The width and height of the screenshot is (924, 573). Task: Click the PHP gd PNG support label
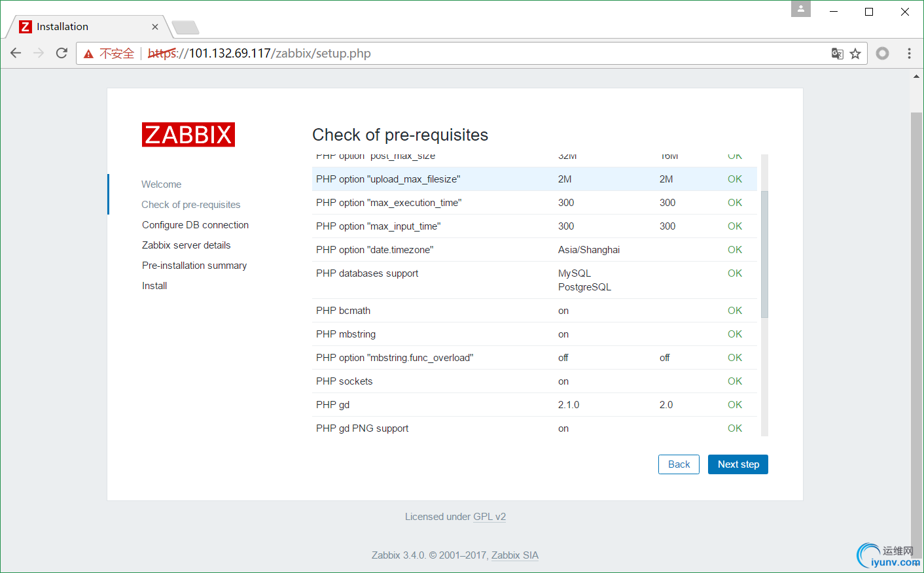pos(362,428)
